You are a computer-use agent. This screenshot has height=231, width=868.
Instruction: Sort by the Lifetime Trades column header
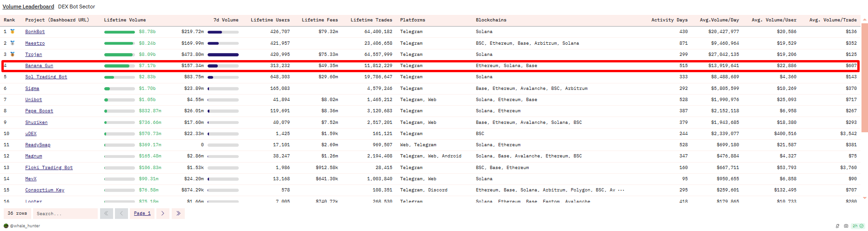pyautogui.click(x=371, y=20)
